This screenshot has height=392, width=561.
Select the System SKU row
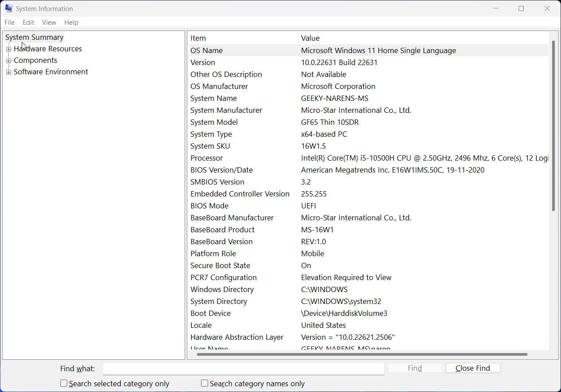[369, 146]
